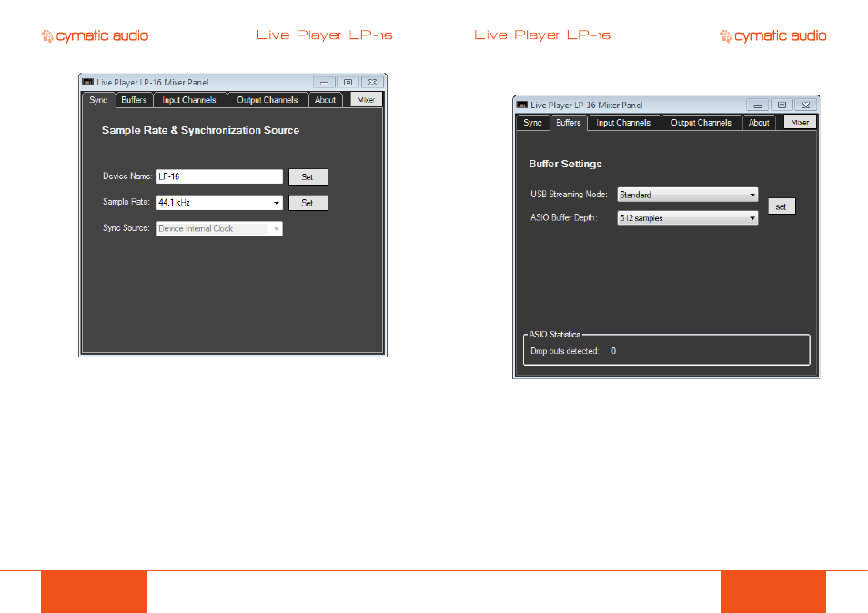Image resolution: width=868 pixels, height=613 pixels.
Task: Open Input Channels tab in left window
Action: pyautogui.click(x=189, y=100)
